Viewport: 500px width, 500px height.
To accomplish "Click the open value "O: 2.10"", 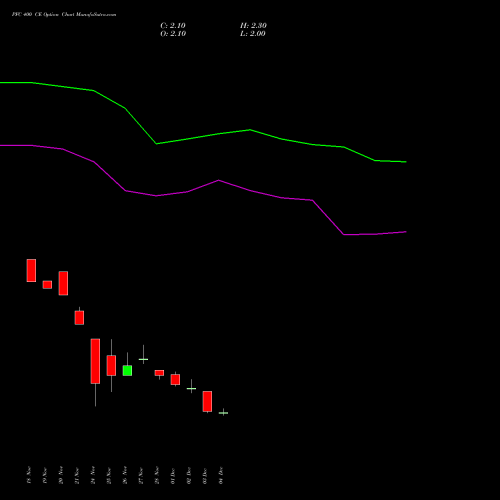I will 173,34.
